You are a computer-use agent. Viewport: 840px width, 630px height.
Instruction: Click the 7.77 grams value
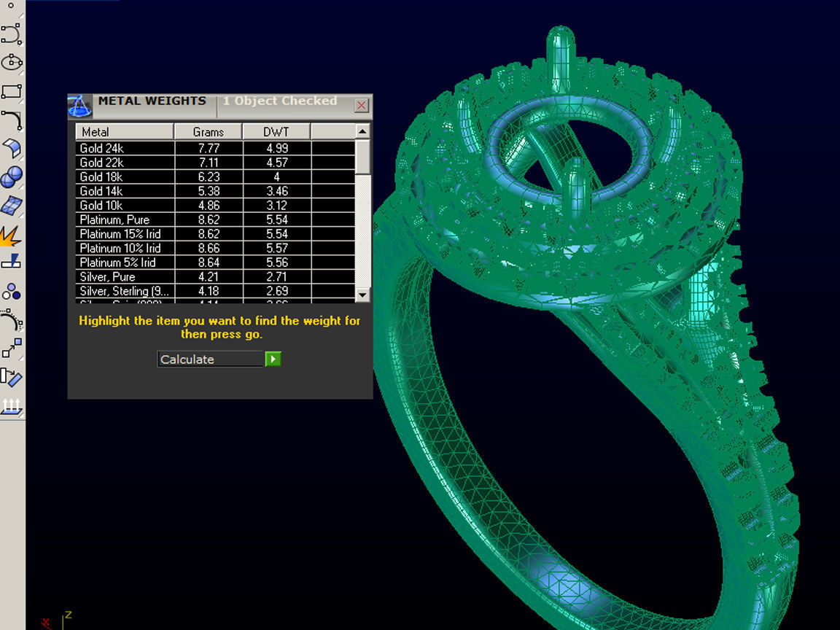[209, 148]
